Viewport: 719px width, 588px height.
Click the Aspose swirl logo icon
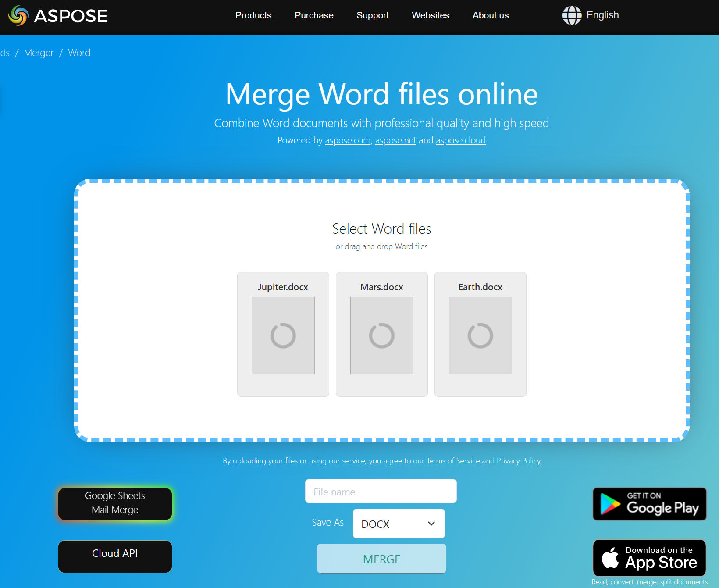click(18, 16)
